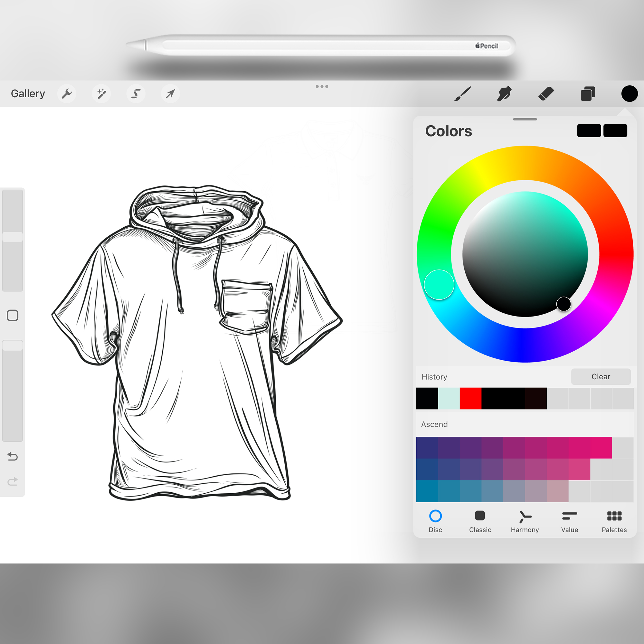Select the paintbrush tool

[x=463, y=94]
